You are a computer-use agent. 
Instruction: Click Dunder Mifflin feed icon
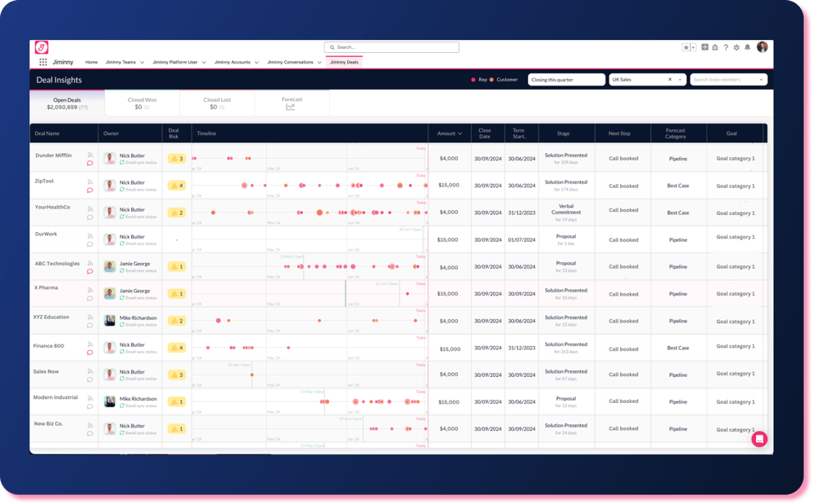point(90,155)
